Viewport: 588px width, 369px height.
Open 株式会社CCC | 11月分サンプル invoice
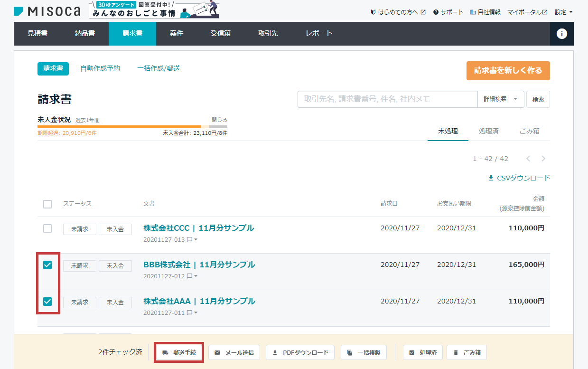coord(199,228)
